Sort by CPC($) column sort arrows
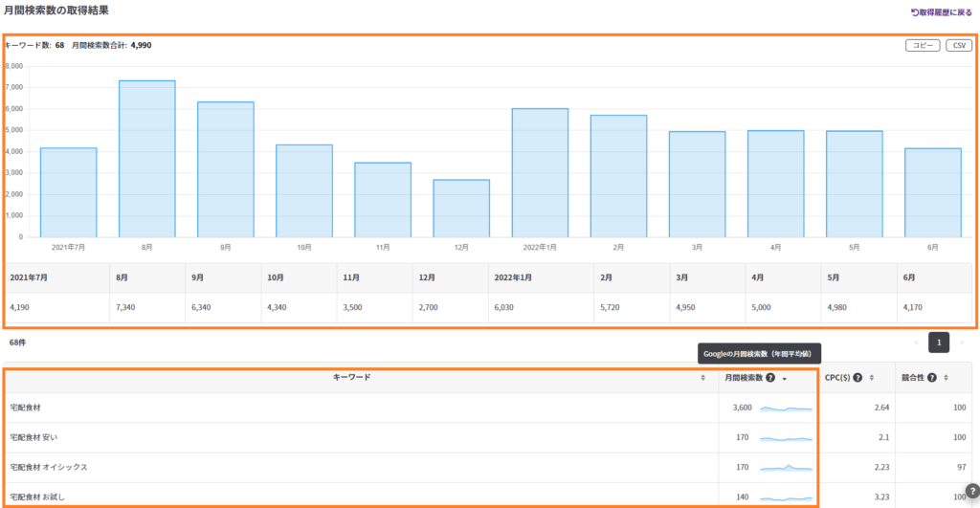This screenshot has height=508, width=980. tap(872, 378)
